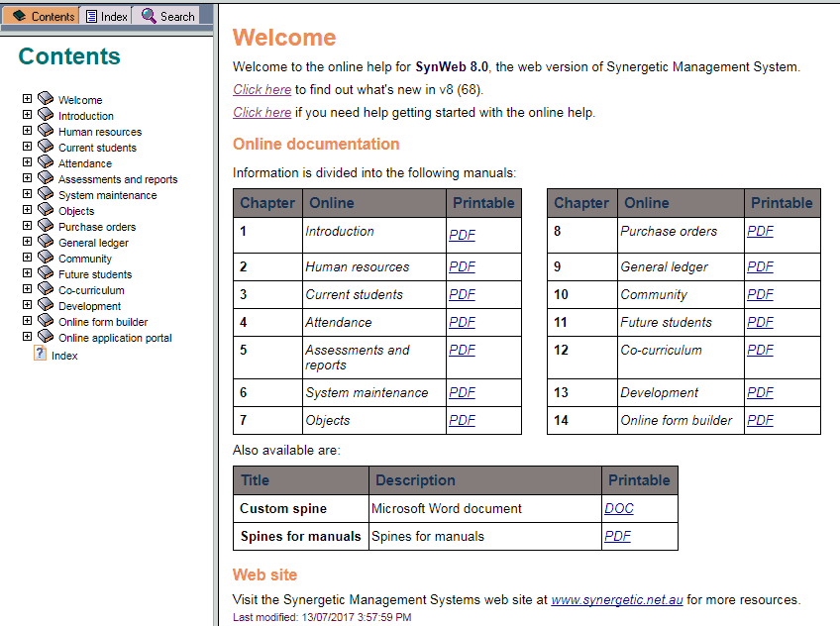This screenshot has height=626, width=840.
Task: Open the Development PDF link
Action: click(x=761, y=392)
